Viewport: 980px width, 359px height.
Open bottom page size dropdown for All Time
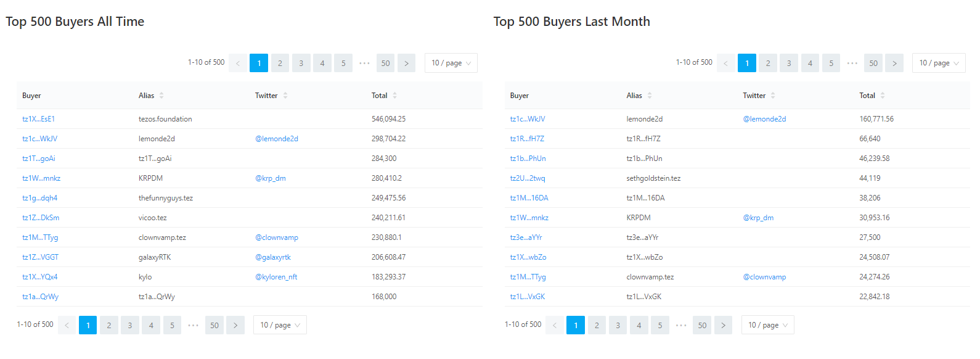coord(280,325)
